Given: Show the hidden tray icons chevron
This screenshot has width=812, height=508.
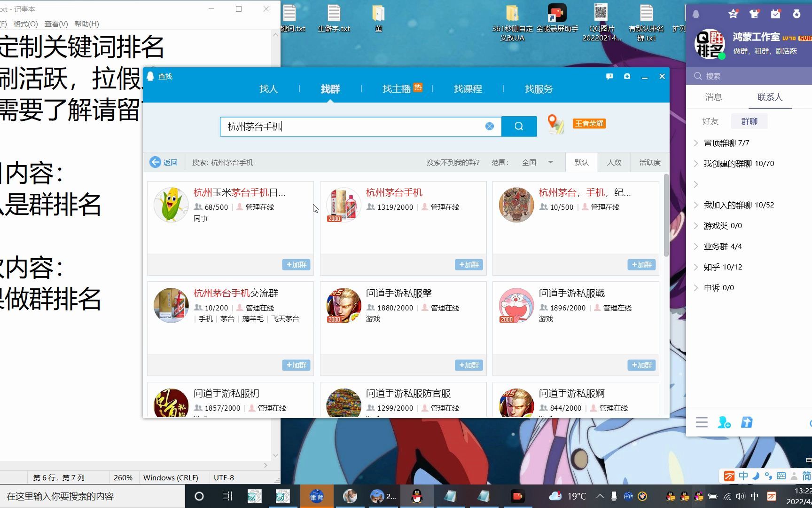Looking at the screenshot, I should (600, 496).
